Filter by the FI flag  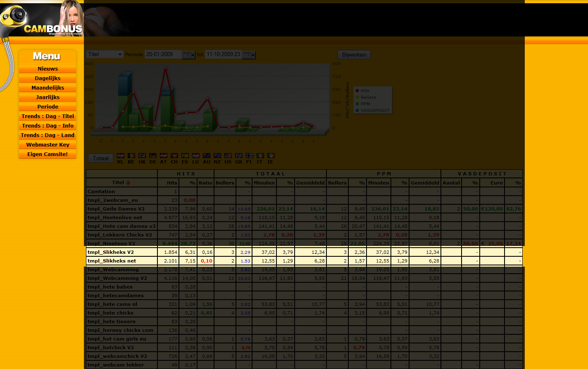(249, 156)
